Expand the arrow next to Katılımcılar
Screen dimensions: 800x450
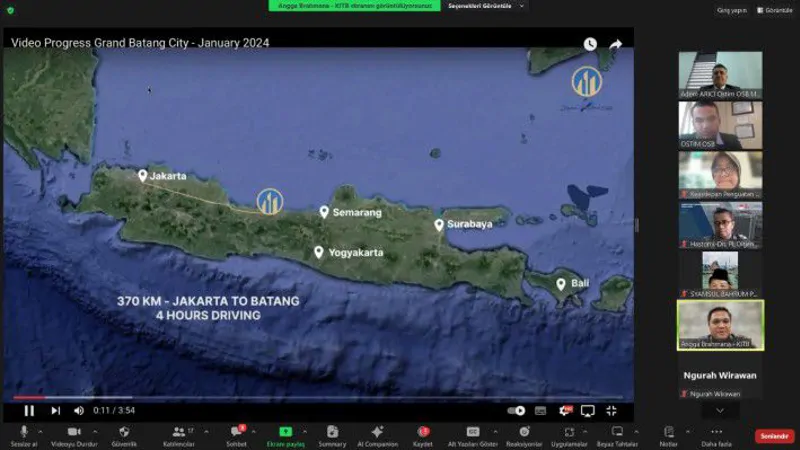tap(206, 432)
